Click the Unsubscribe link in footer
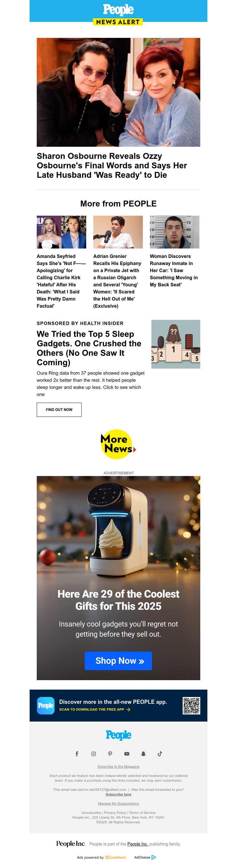Image resolution: width=237 pixels, height=868 pixels. coord(91,812)
